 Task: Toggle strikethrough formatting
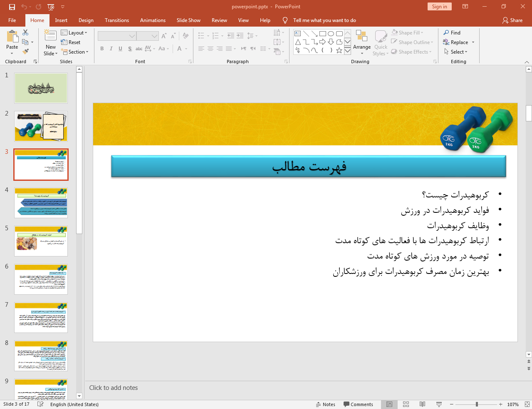(x=139, y=49)
